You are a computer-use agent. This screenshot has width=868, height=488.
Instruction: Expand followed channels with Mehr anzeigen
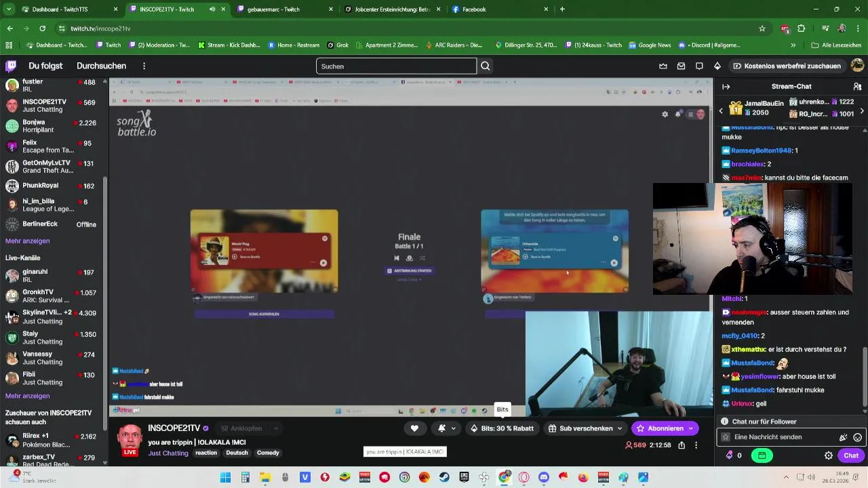point(27,241)
